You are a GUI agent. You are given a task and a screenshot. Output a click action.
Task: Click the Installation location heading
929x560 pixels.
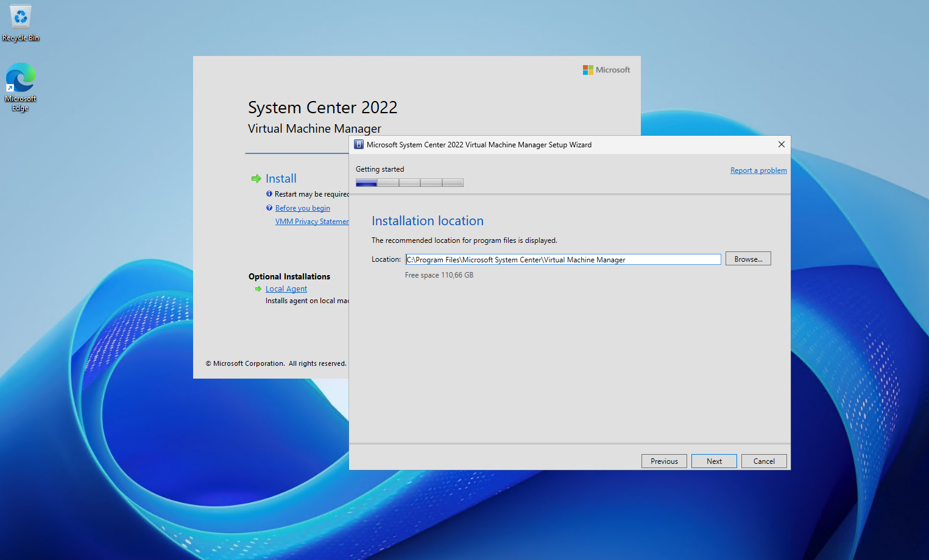pos(428,221)
